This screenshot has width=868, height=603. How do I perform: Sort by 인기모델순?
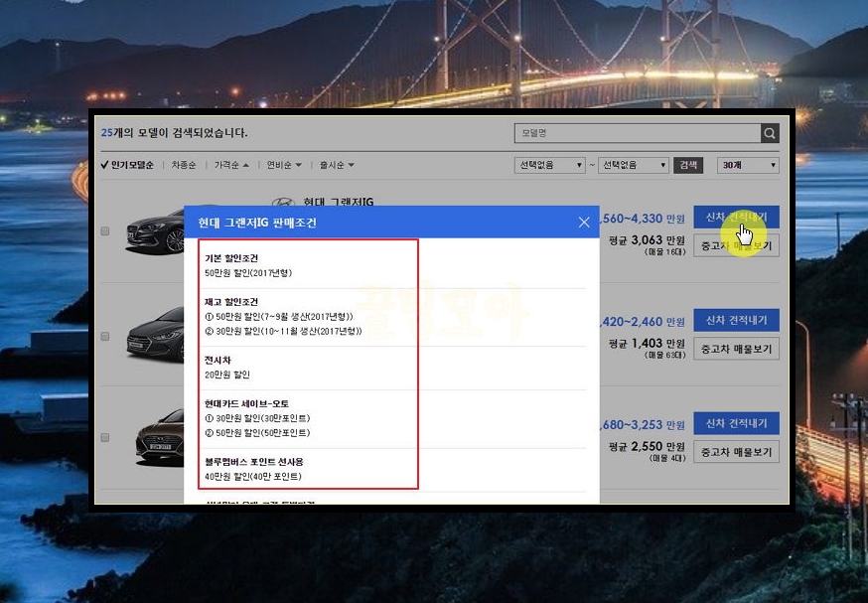pos(127,165)
